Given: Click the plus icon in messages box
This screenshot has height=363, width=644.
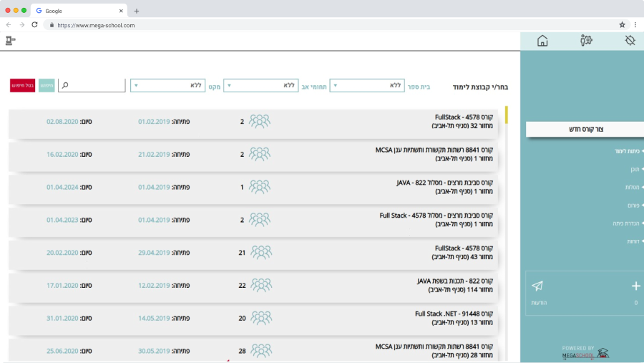Looking at the screenshot, I should coord(636,286).
